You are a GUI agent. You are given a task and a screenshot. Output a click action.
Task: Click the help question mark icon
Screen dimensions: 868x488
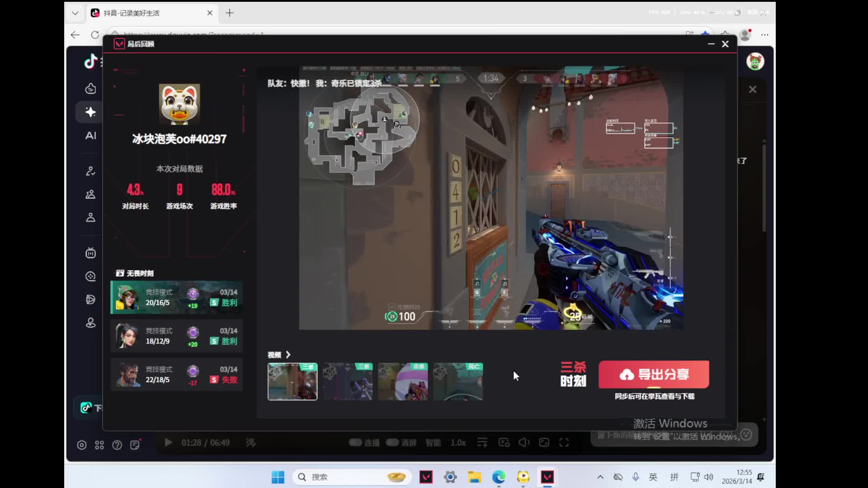[x=117, y=445]
